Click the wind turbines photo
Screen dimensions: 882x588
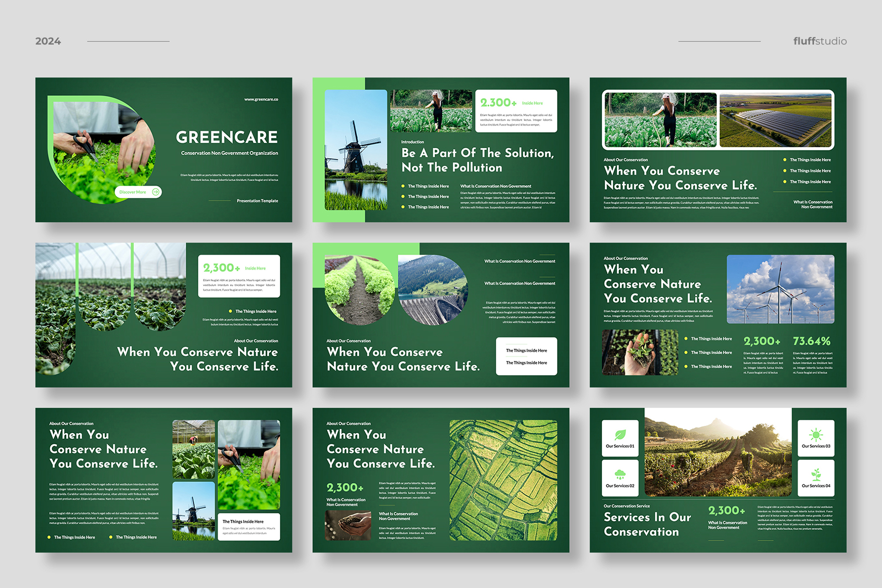pos(780,289)
